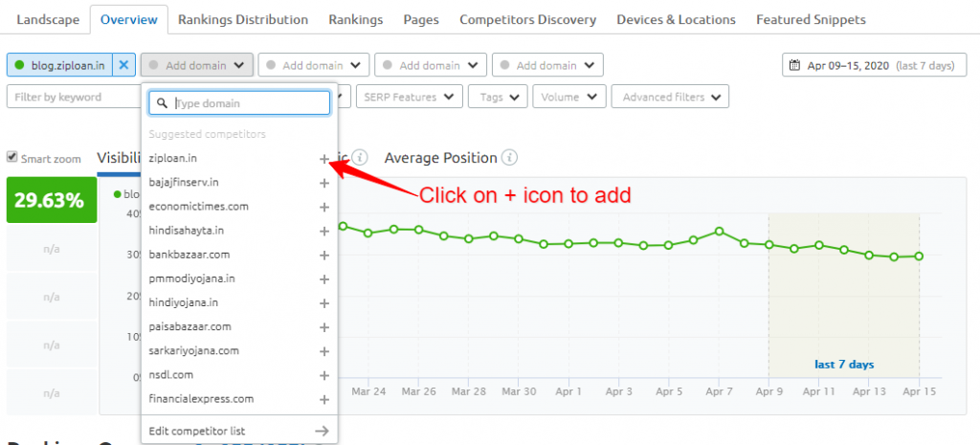Go to the Featured Snippets tab
Screen dimensions: 980x445
tap(811, 20)
